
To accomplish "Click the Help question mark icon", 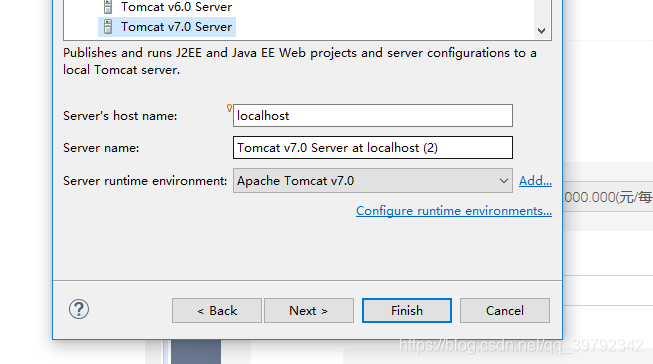I will (x=79, y=309).
